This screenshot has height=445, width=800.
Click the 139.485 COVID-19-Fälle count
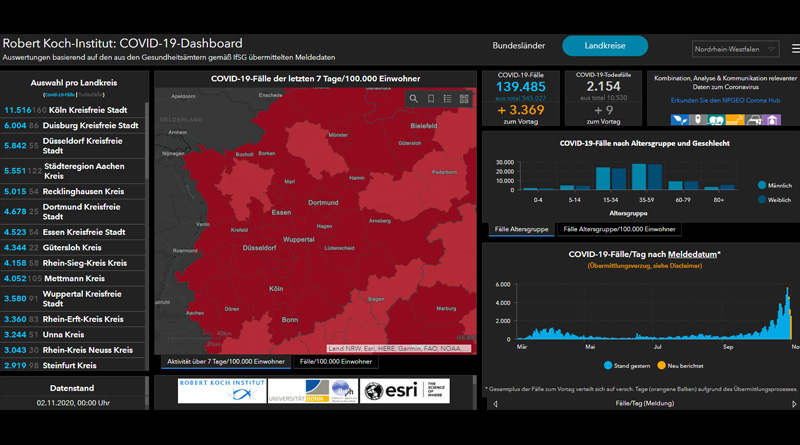(520, 87)
